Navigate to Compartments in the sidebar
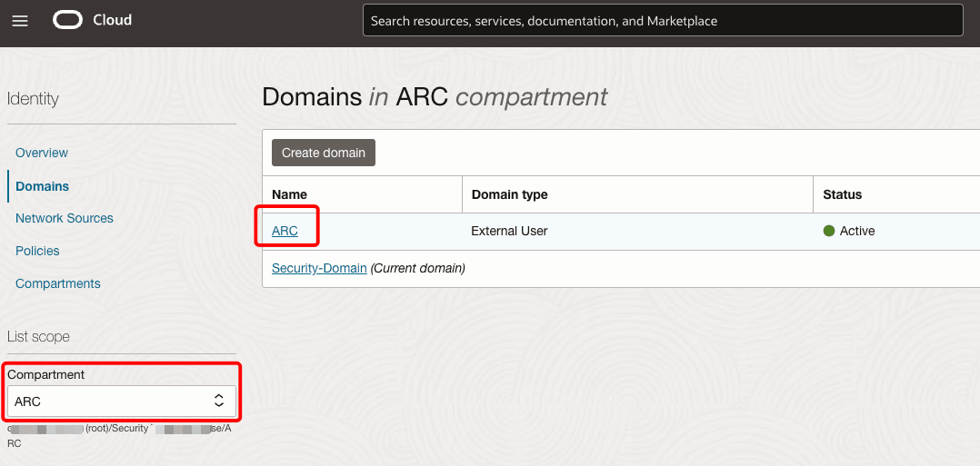Viewport: 980px width, 466px height. coord(58,283)
